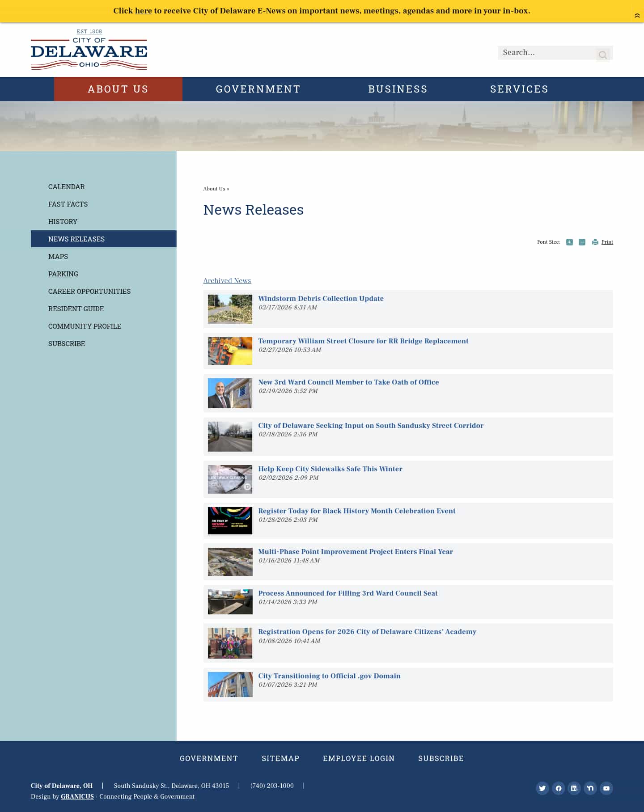Open Employee Login in the footer
The image size is (644, 812).
tap(359, 758)
